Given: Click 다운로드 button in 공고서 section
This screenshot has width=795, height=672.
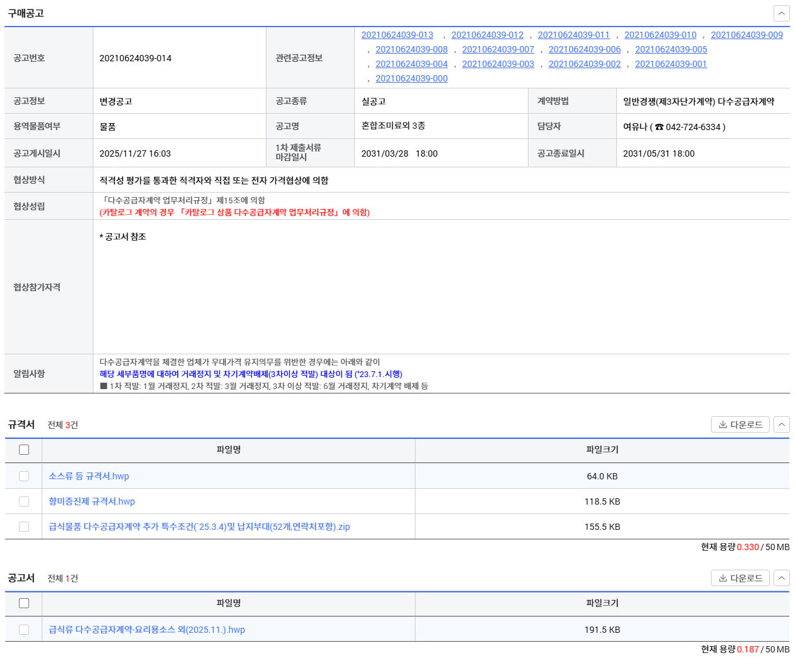Looking at the screenshot, I should point(740,578).
